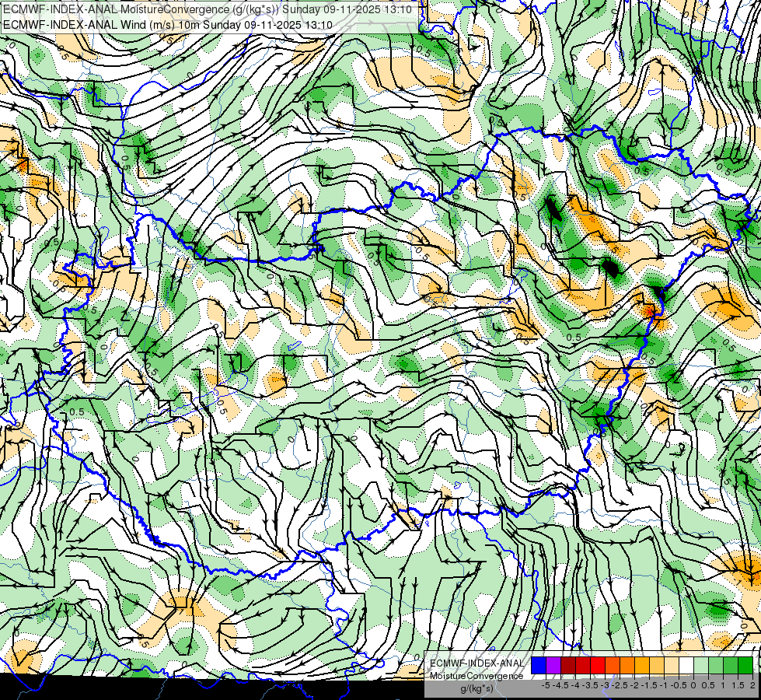
Task: Click the 1.5 legend value
Action: pos(738,685)
